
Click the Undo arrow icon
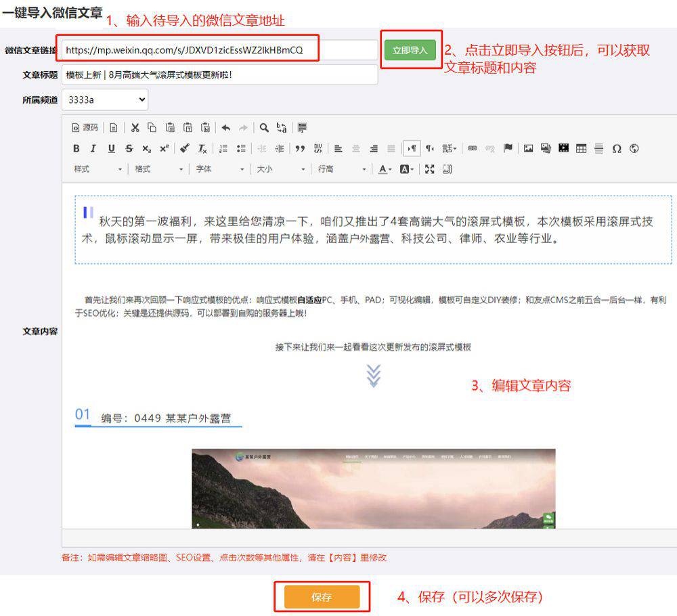[226, 127]
